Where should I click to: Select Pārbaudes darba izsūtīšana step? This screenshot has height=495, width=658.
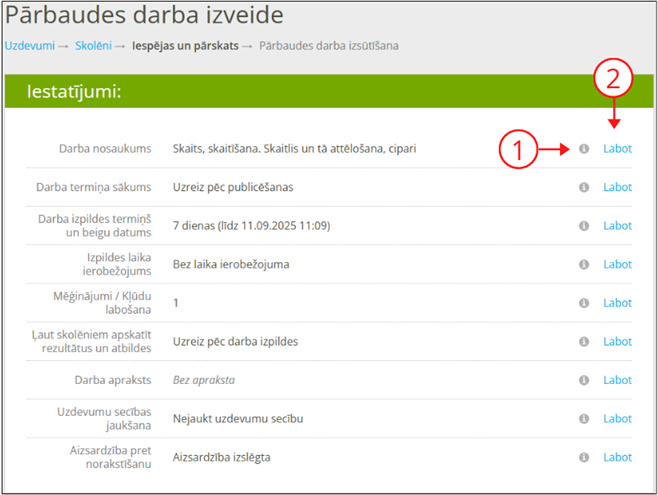[x=329, y=46]
